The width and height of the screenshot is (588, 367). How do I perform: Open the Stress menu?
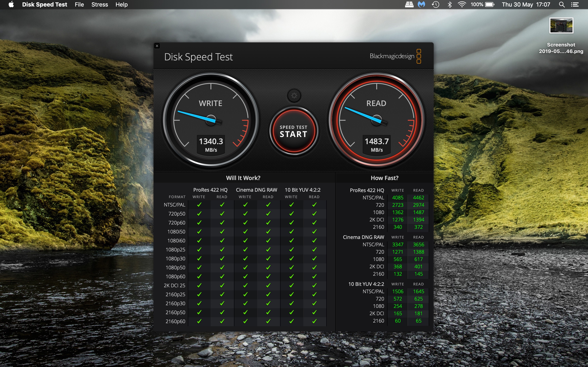100,4
